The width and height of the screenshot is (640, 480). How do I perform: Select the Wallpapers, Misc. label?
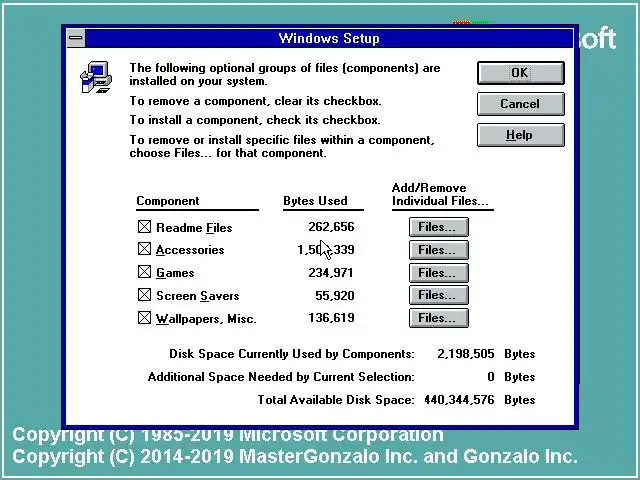click(x=206, y=319)
